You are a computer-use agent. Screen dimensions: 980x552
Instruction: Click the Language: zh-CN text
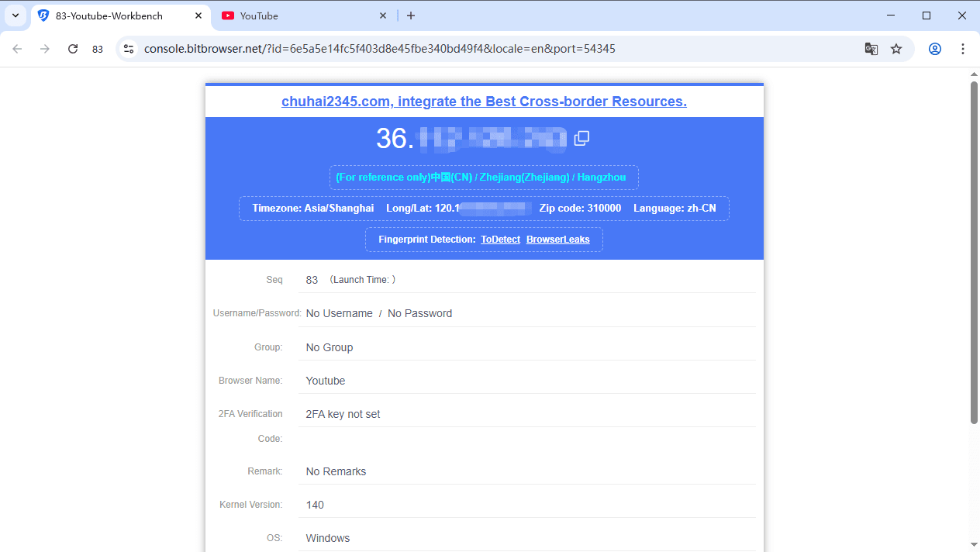point(675,209)
